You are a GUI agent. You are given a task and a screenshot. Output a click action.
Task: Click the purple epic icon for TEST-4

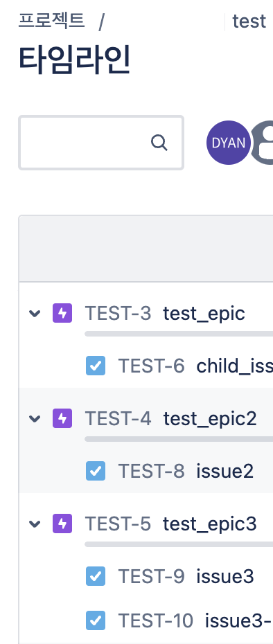pyautogui.click(x=62, y=418)
